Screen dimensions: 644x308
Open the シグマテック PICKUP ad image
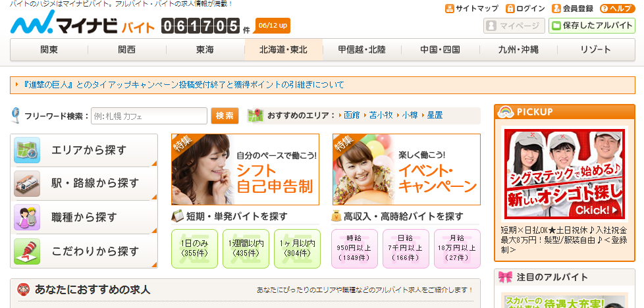click(565, 174)
